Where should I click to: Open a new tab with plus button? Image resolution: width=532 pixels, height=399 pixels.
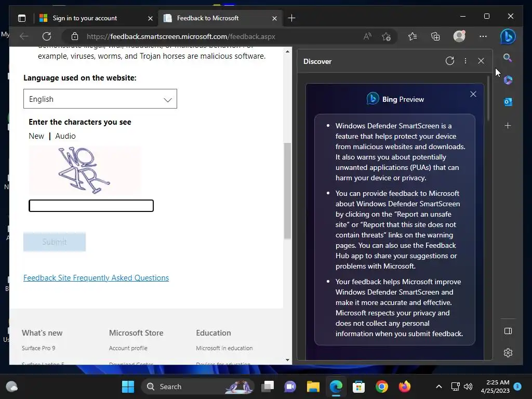click(x=291, y=18)
